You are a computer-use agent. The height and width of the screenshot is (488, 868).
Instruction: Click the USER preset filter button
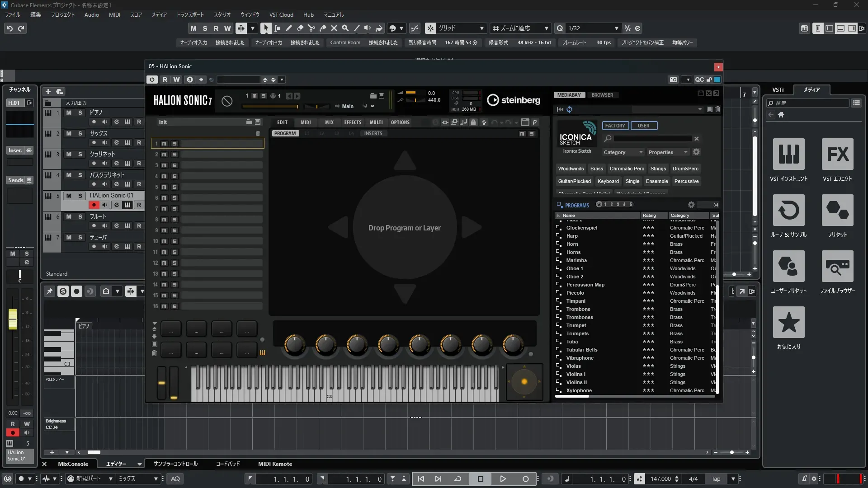tap(643, 126)
